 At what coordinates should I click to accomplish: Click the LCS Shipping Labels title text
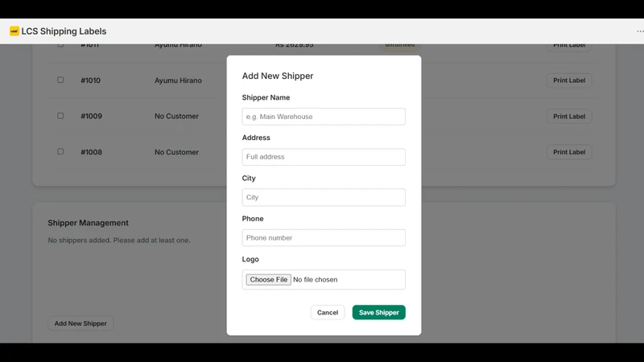pos(64,31)
